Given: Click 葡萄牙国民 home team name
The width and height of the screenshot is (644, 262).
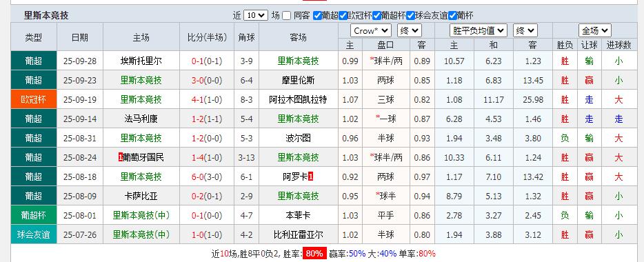Looking at the screenshot, I should [143, 158].
